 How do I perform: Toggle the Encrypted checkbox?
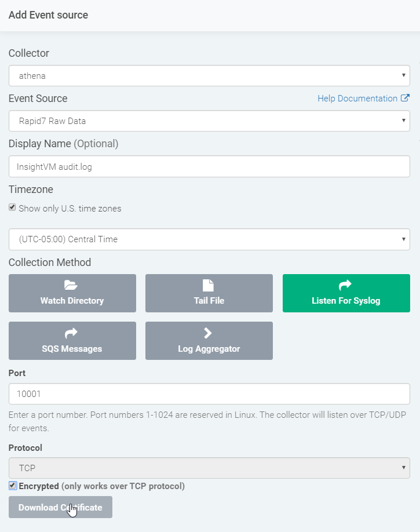pos(12,486)
